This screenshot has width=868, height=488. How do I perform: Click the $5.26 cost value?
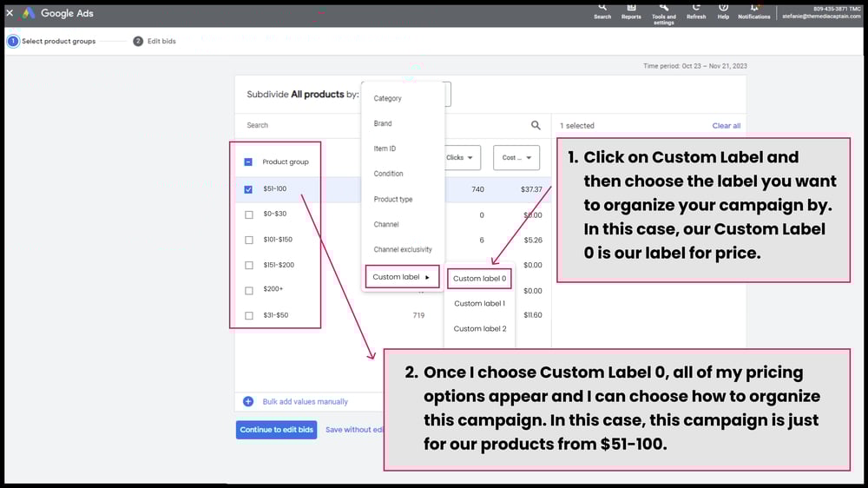[533, 240]
